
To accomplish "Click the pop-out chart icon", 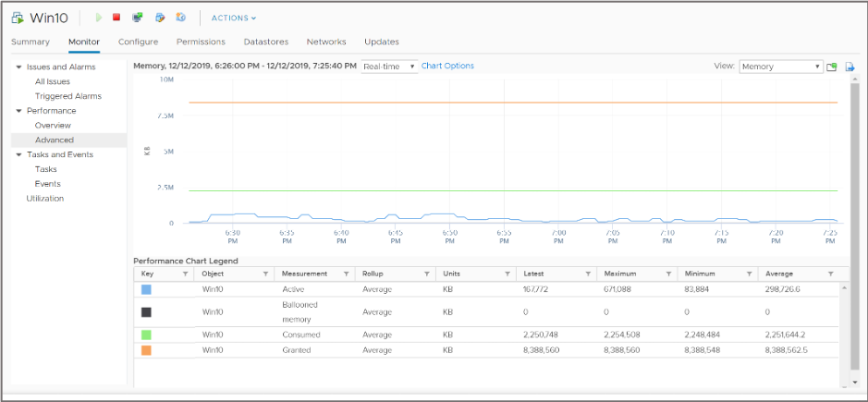I will (x=831, y=67).
